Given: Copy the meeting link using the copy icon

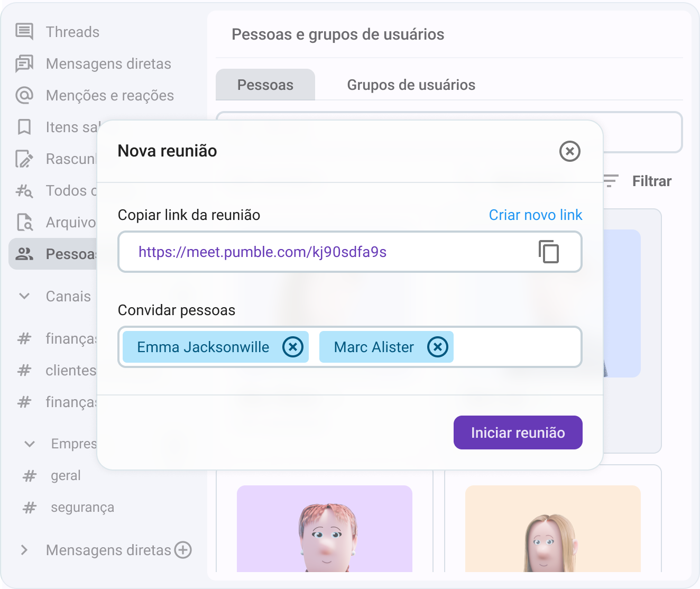Looking at the screenshot, I should tap(549, 252).
